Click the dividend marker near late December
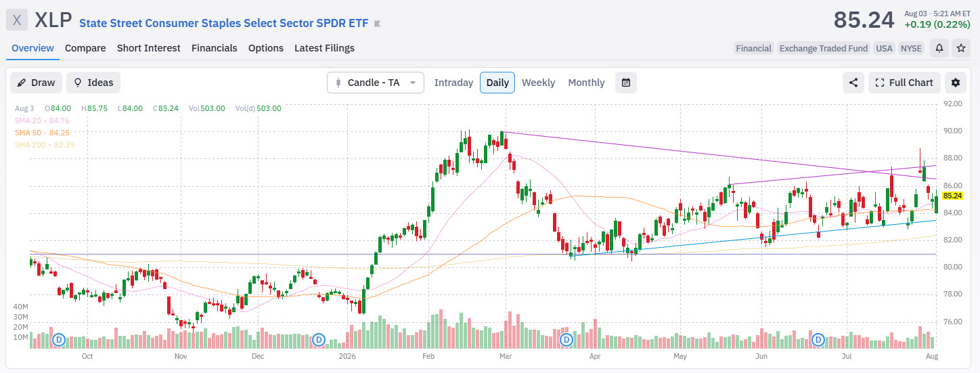980x373 pixels. point(320,338)
